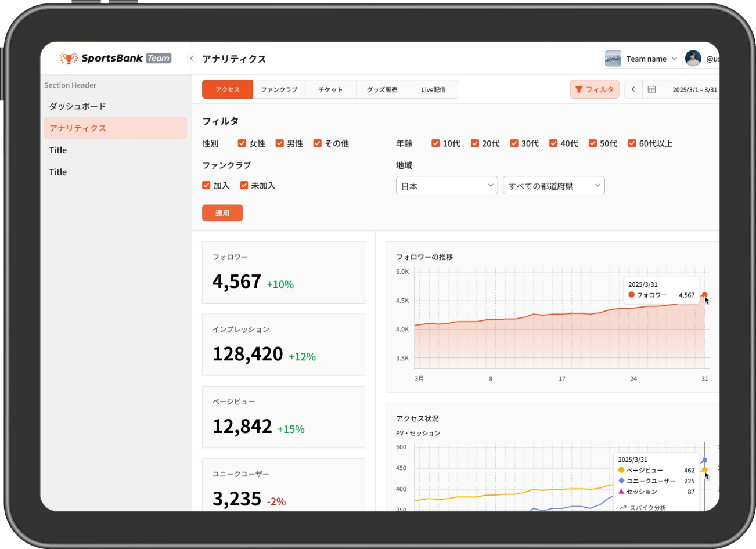Open the Team name dropdown
The height and width of the screenshot is (549, 756).
tap(651, 59)
